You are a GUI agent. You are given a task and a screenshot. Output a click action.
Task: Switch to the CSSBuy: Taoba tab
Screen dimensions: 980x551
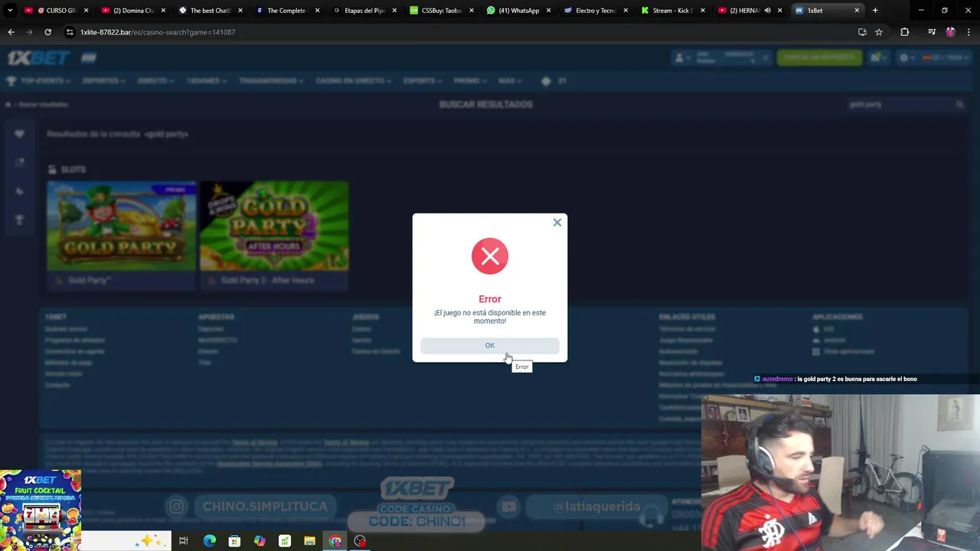pos(442,11)
